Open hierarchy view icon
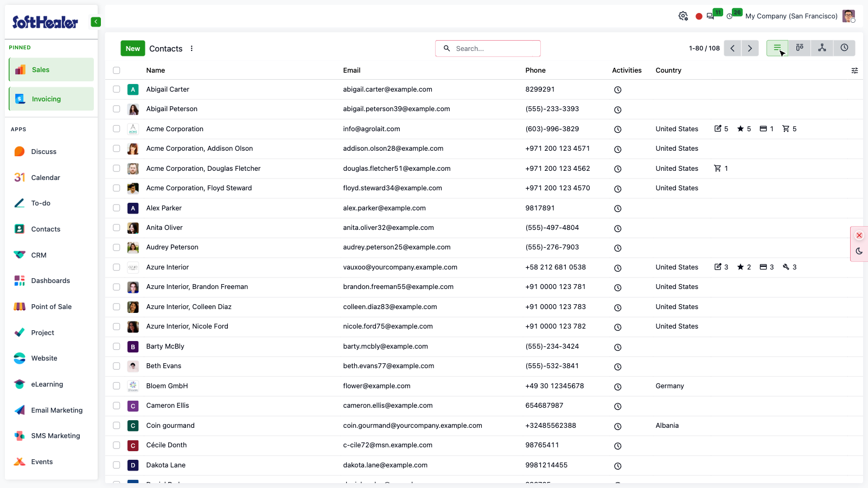 coord(822,48)
